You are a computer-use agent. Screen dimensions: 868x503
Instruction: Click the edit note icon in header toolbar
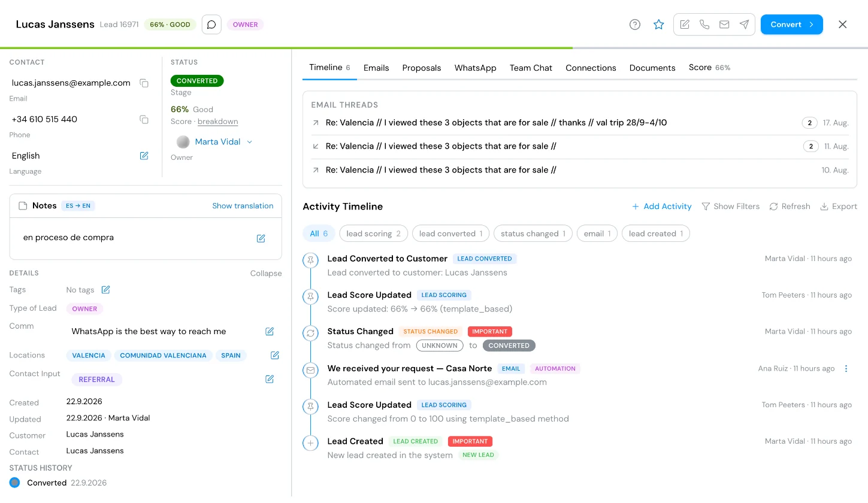(685, 25)
